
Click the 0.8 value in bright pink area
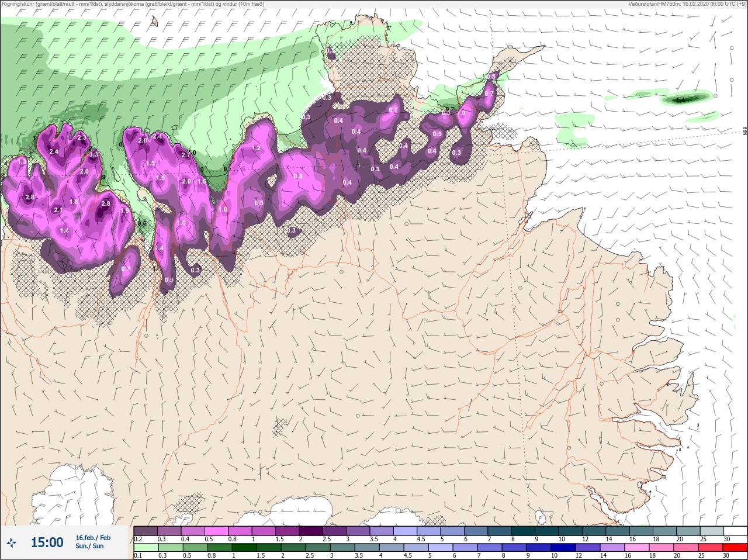pos(298,176)
